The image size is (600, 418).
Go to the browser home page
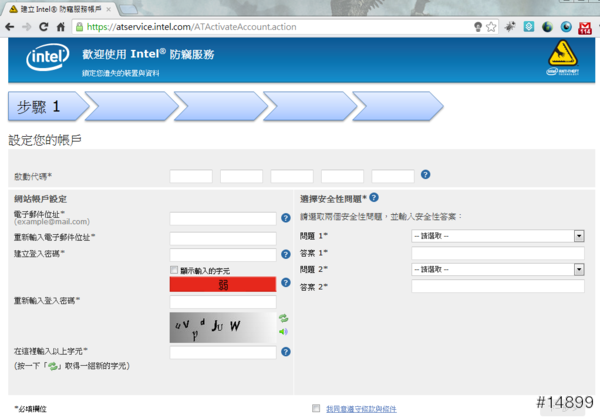[60, 27]
